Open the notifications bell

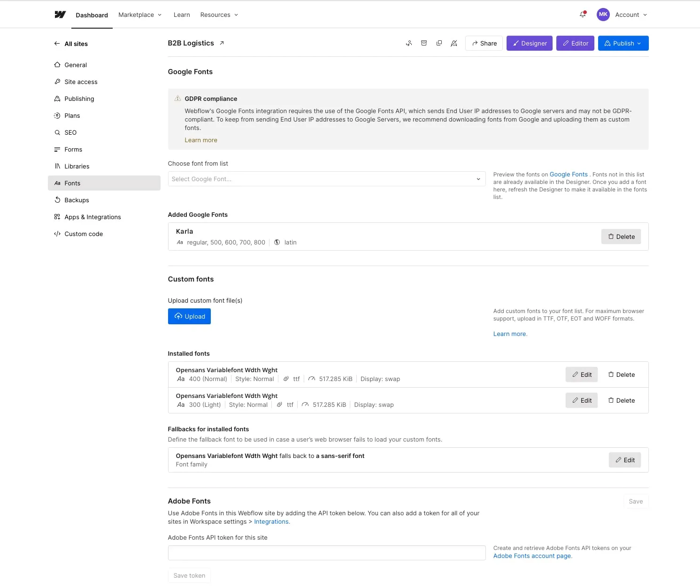pos(583,15)
